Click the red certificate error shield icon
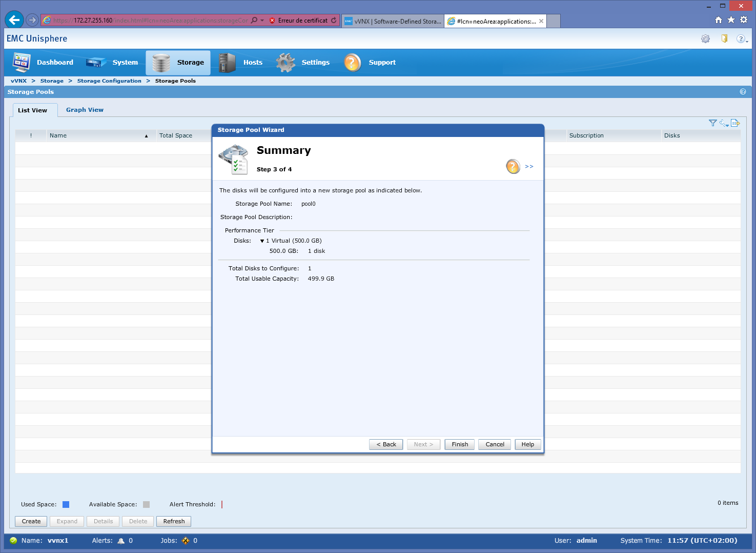756x553 pixels. tap(272, 21)
